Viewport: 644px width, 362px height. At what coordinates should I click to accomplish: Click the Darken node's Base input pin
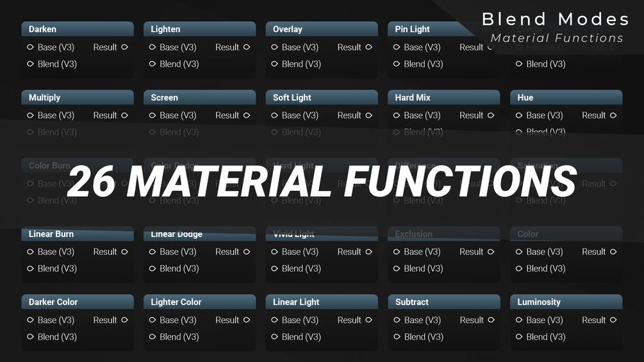[30, 47]
